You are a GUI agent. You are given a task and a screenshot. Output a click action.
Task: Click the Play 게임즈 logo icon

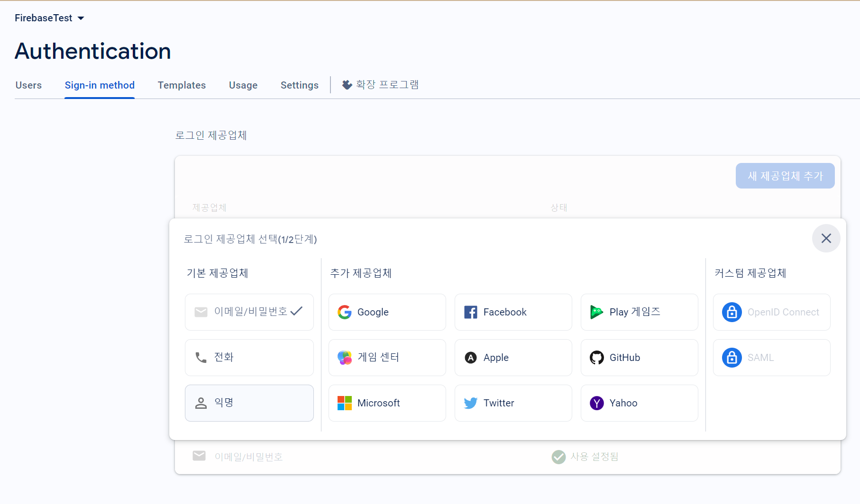click(596, 312)
